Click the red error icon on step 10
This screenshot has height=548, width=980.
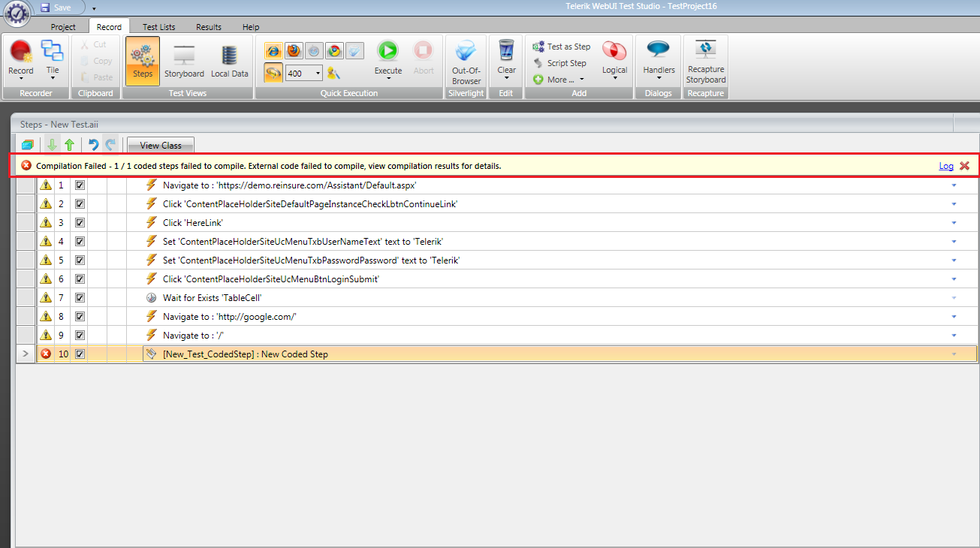[x=46, y=354]
